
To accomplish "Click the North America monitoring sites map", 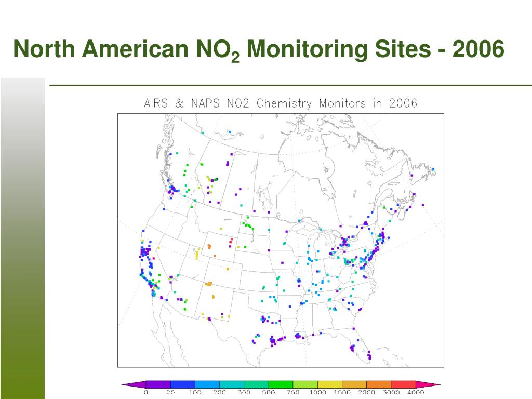I will coord(281,240).
